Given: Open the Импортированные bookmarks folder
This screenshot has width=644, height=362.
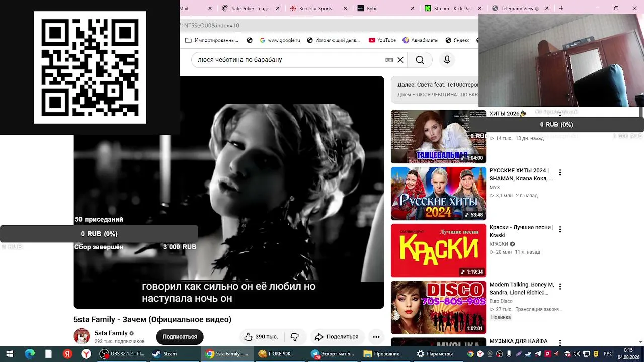Looking at the screenshot, I should click(212, 40).
